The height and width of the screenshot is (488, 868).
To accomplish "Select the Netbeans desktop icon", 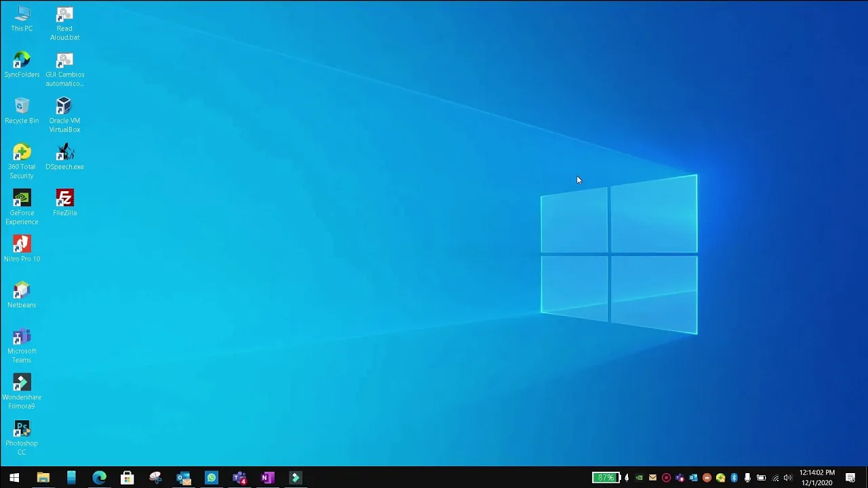I will pos(22,296).
